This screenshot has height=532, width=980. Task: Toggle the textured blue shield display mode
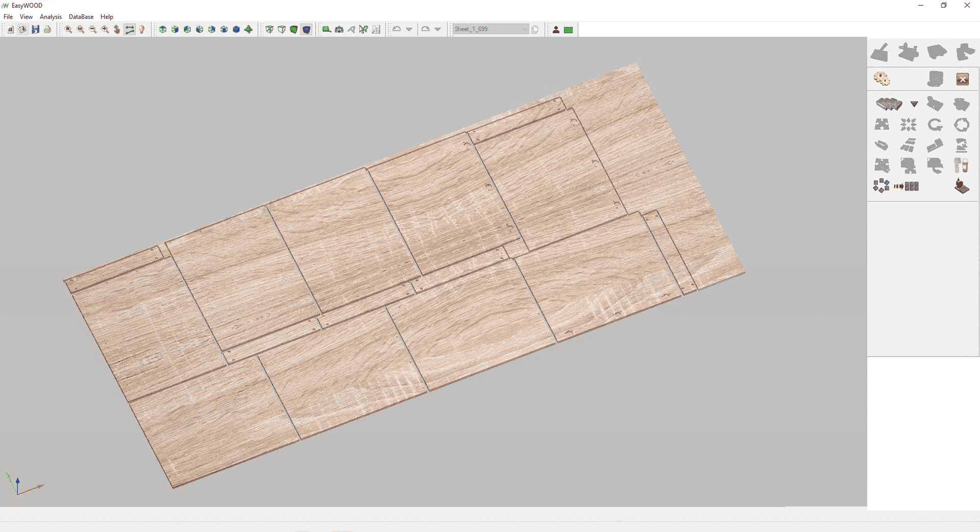(x=306, y=30)
